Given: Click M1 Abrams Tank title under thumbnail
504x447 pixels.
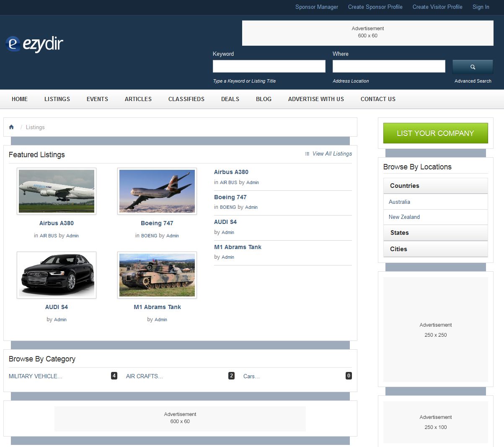Looking at the screenshot, I should point(157,307).
